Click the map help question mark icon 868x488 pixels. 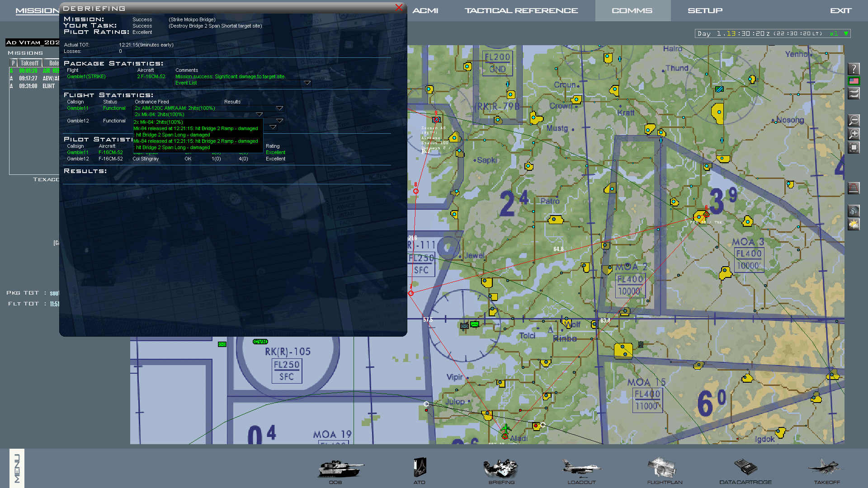(854, 69)
